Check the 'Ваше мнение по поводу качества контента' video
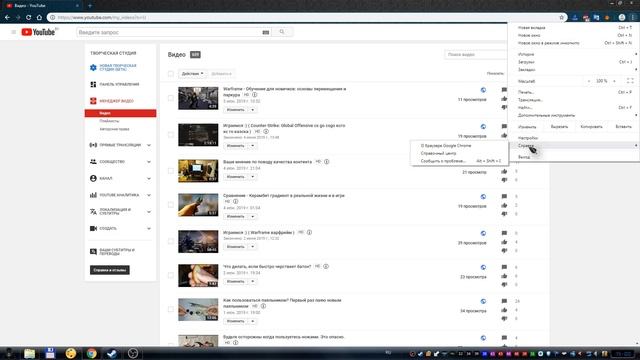 pyautogui.click(x=171, y=171)
